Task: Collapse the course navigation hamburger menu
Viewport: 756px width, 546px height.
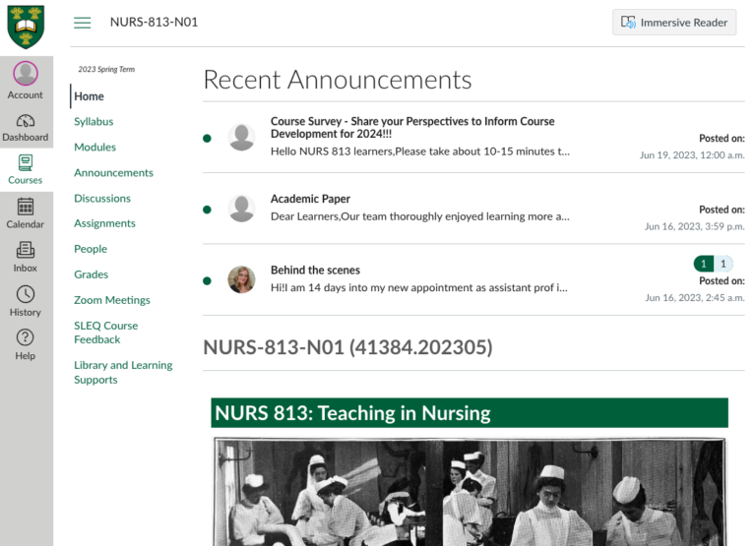Action: tap(83, 23)
